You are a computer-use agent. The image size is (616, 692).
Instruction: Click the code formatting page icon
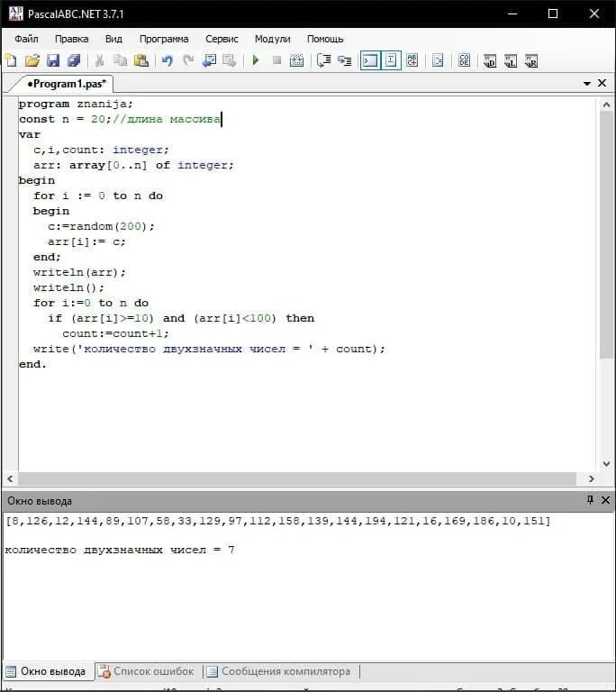click(438, 60)
